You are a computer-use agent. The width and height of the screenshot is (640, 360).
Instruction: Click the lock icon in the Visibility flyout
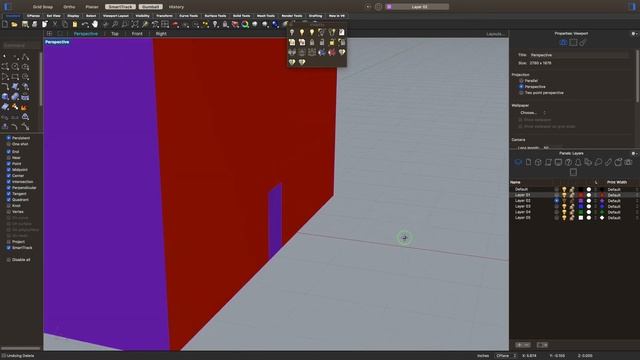(x=312, y=42)
